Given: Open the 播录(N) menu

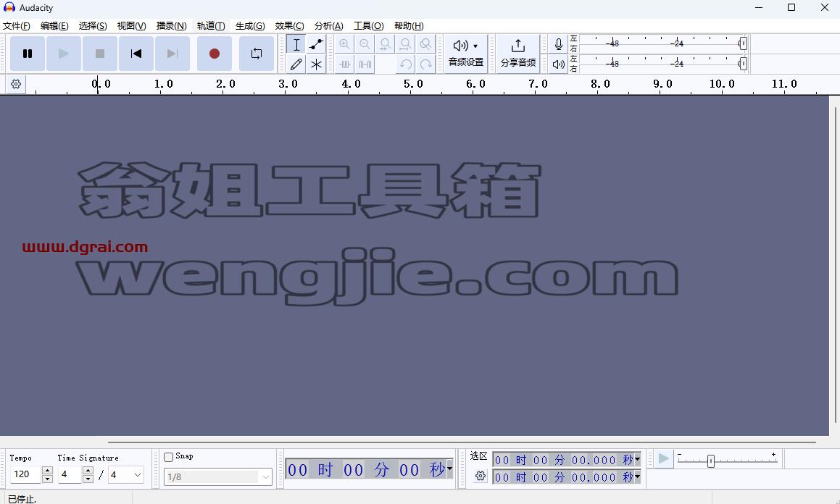Looking at the screenshot, I should (x=172, y=25).
